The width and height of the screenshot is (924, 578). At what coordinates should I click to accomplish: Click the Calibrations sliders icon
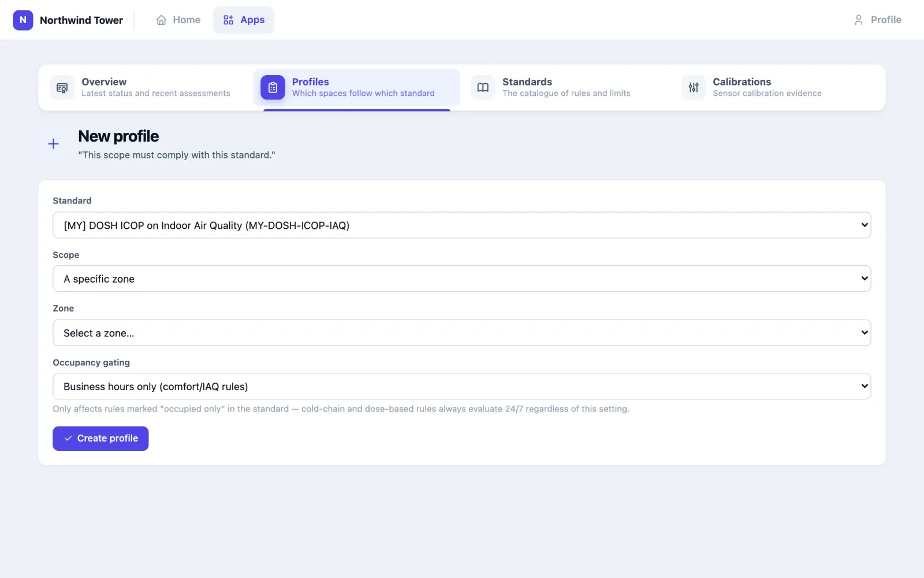pos(694,88)
